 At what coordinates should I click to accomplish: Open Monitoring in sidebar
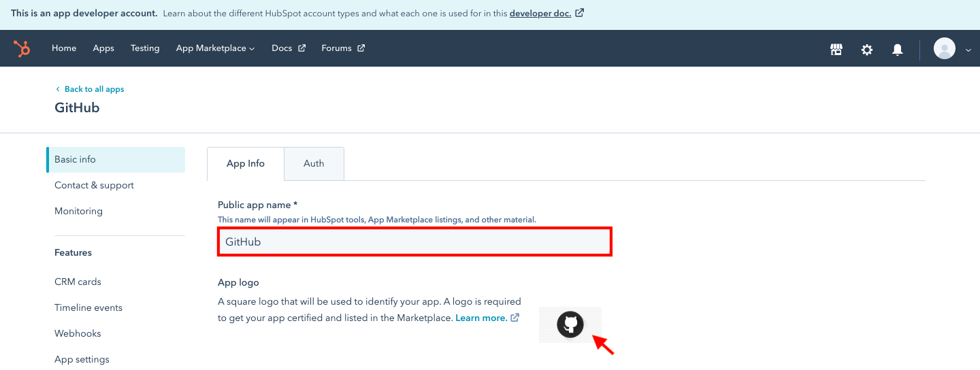coord(78,211)
